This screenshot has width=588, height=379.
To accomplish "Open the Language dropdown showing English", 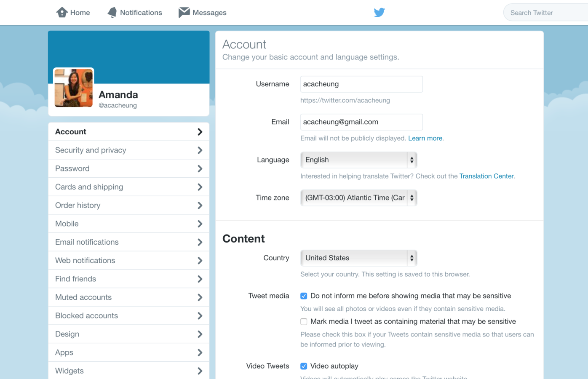I will (x=359, y=160).
